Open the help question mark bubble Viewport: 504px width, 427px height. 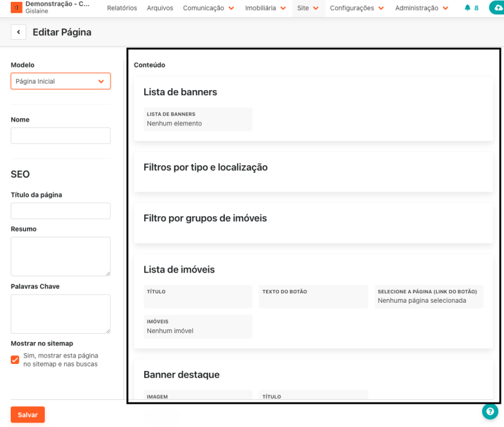point(490,411)
